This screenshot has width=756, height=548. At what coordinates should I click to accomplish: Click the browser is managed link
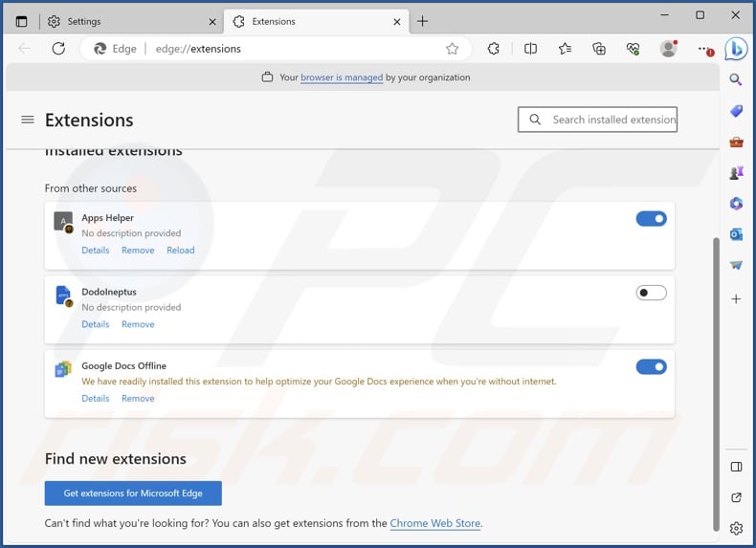click(342, 77)
